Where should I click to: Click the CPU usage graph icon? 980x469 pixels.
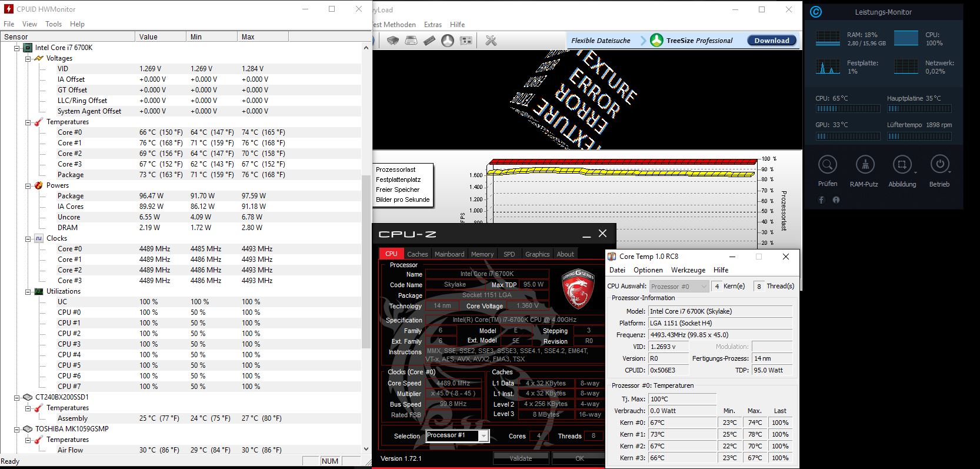point(906,38)
